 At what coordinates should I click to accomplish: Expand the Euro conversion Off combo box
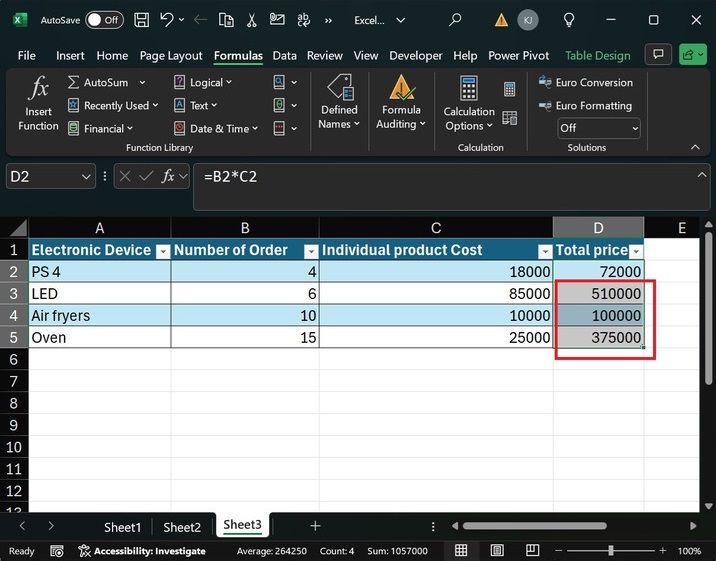pos(634,128)
